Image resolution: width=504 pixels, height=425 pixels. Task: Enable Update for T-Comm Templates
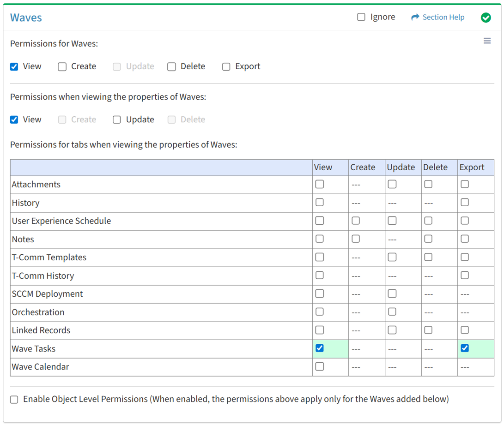click(392, 257)
